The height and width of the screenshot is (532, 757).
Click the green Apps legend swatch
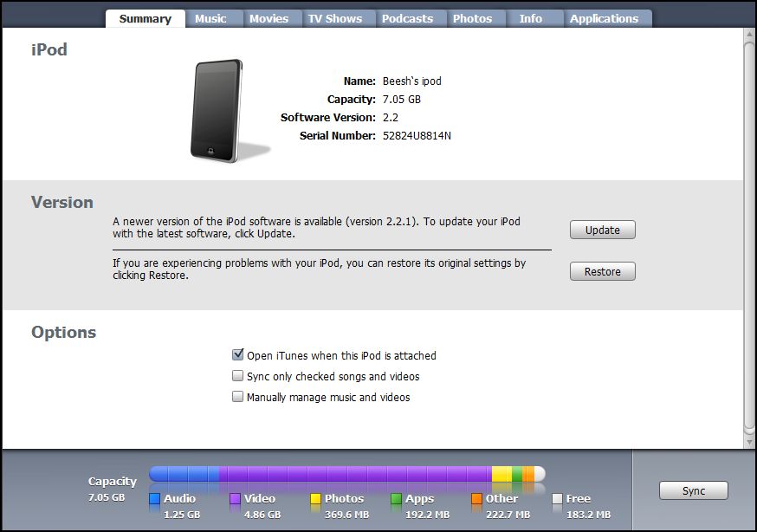[397, 499]
